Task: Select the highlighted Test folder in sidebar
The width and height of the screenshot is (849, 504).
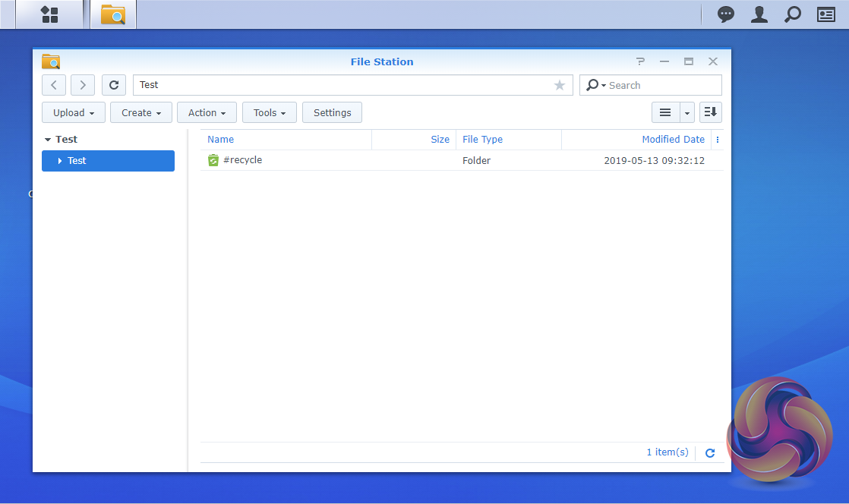Action: tap(109, 161)
